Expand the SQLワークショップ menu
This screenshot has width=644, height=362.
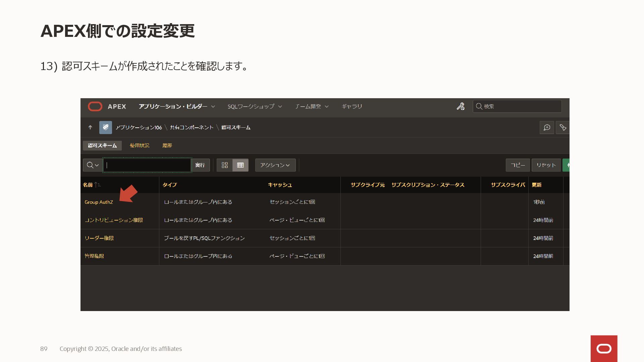point(255,107)
